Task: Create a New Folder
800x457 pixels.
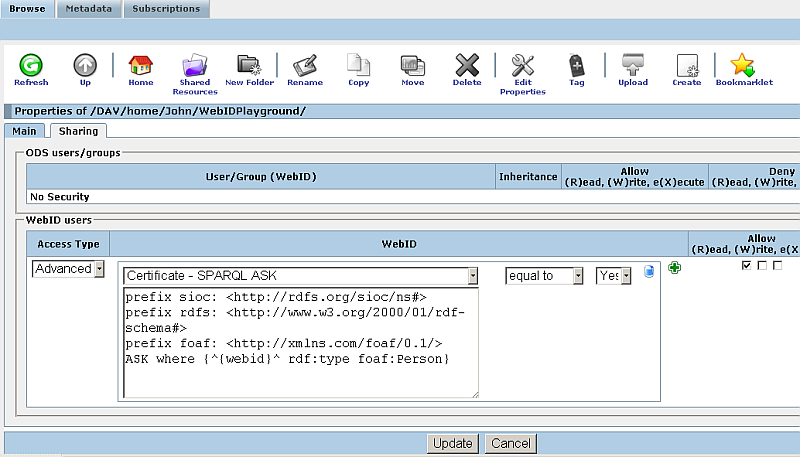Action: click(x=249, y=66)
